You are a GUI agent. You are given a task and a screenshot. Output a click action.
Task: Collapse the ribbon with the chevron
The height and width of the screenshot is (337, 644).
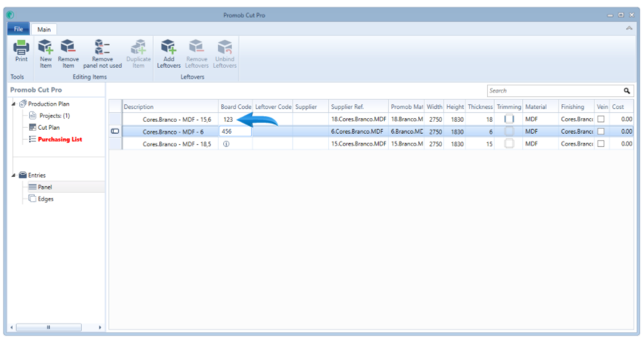629,28
